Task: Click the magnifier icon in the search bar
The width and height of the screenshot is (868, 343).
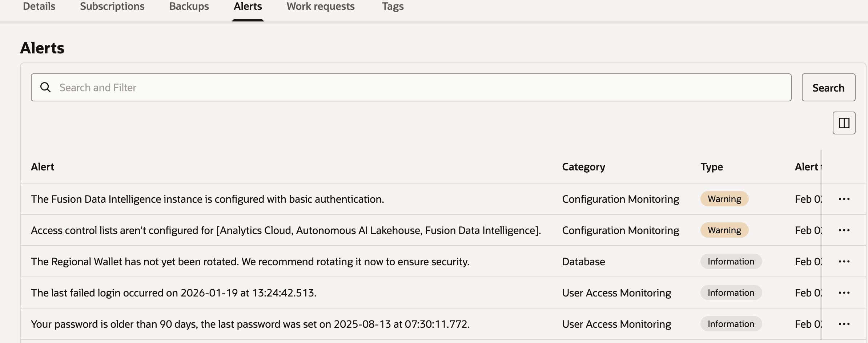Action: pyautogui.click(x=46, y=87)
